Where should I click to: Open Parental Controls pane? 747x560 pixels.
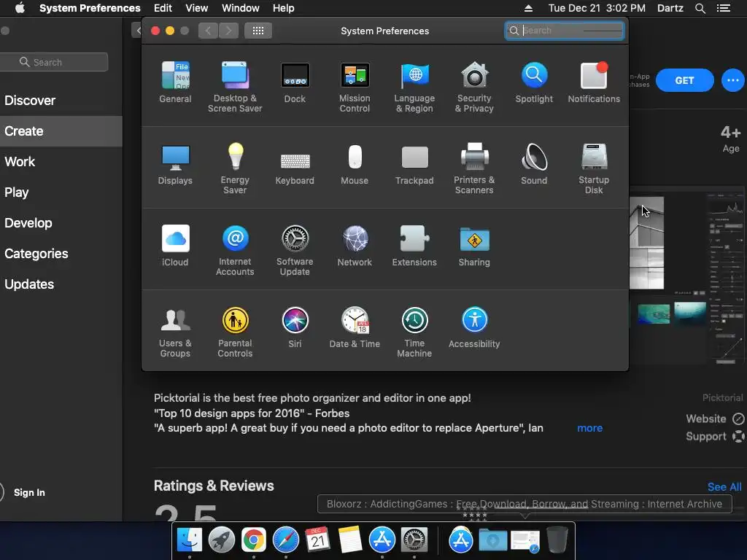pyautogui.click(x=235, y=332)
